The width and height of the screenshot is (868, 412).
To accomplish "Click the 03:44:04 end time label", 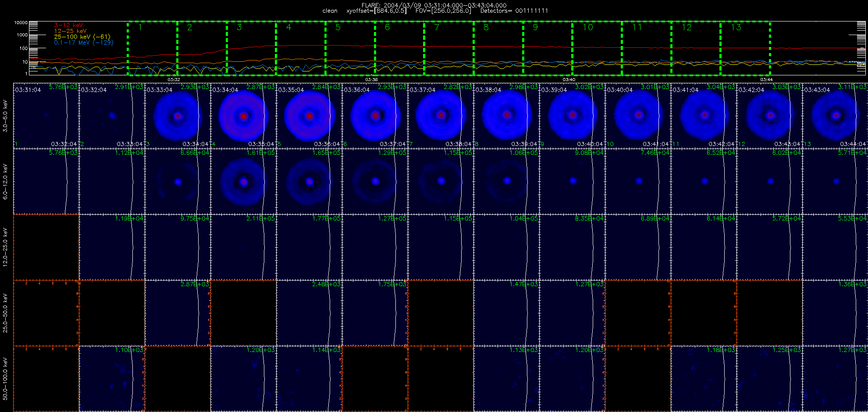I will tap(853, 144).
